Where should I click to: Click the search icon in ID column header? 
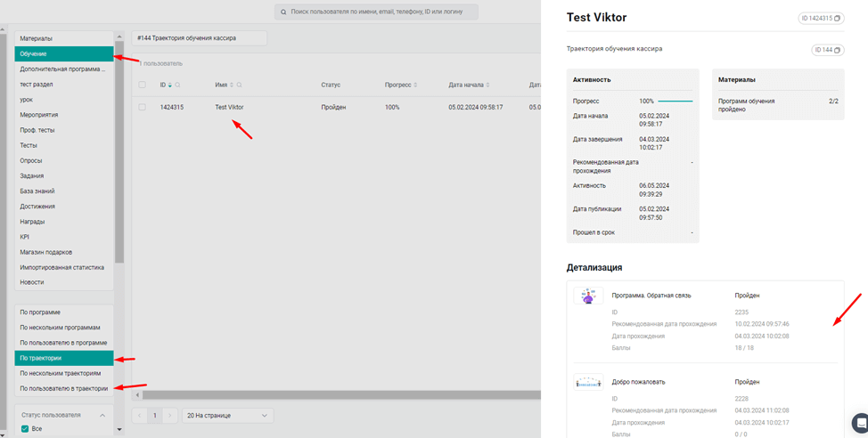pos(178,85)
